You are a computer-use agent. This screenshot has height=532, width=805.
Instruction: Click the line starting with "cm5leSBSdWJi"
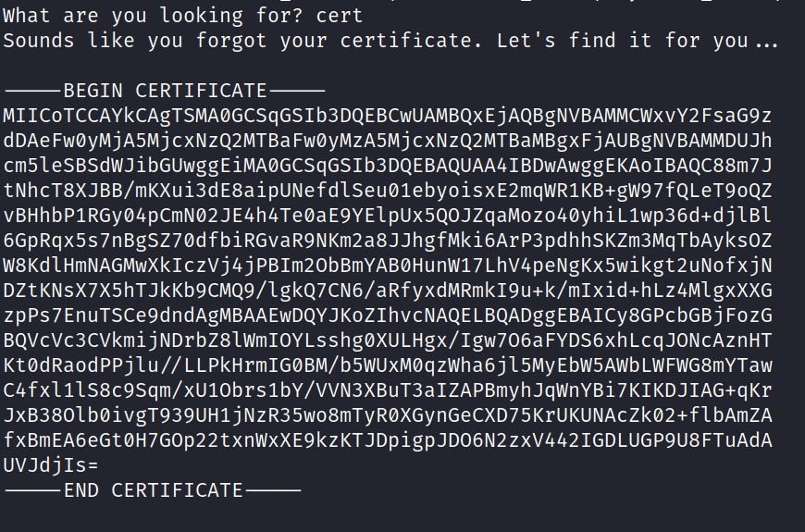(x=387, y=166)
